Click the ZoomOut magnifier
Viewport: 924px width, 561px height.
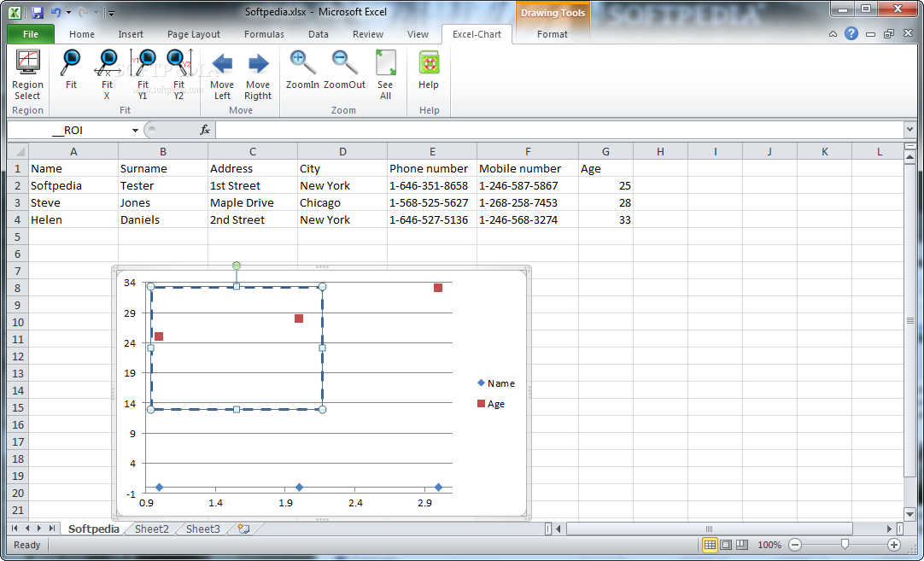pos(344,69)
